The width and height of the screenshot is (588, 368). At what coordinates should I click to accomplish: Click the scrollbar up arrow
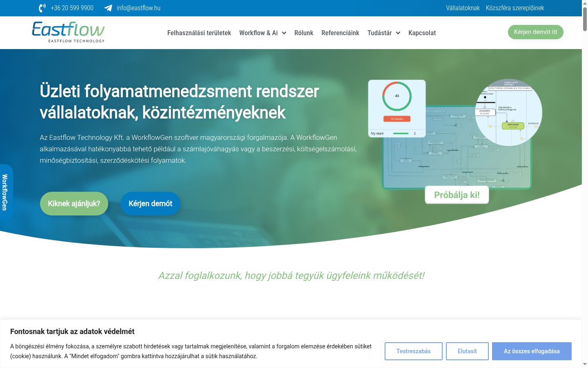(585, 3)
